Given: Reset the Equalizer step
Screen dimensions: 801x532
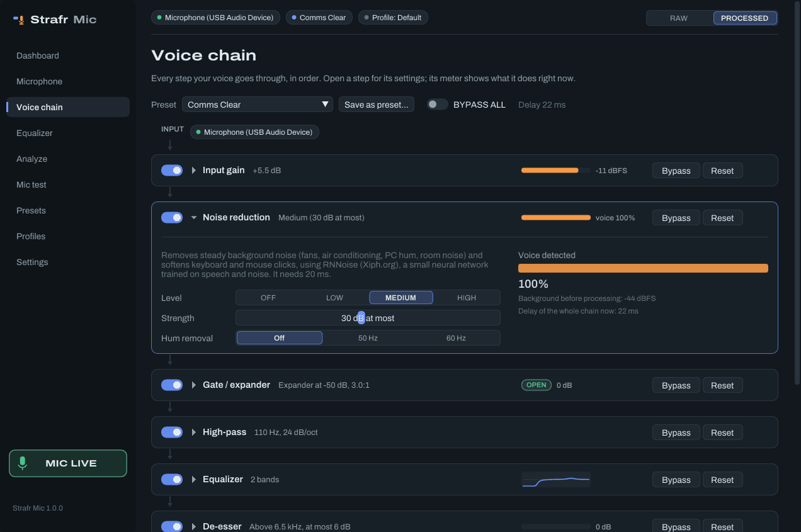Looking at the screenshot, I should 722,480.
